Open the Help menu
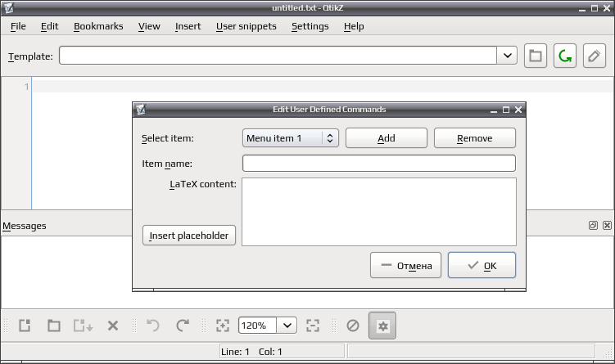615x364 pixels. pyautogui.click(x=354, y=26)
